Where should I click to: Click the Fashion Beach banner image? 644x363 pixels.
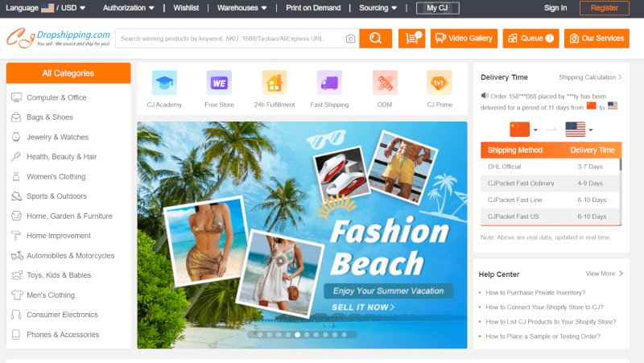click(x=302, y=235)
